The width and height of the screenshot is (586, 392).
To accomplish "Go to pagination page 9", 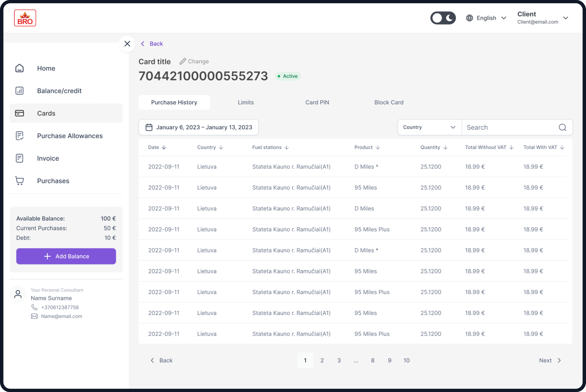I will (390, 360).
